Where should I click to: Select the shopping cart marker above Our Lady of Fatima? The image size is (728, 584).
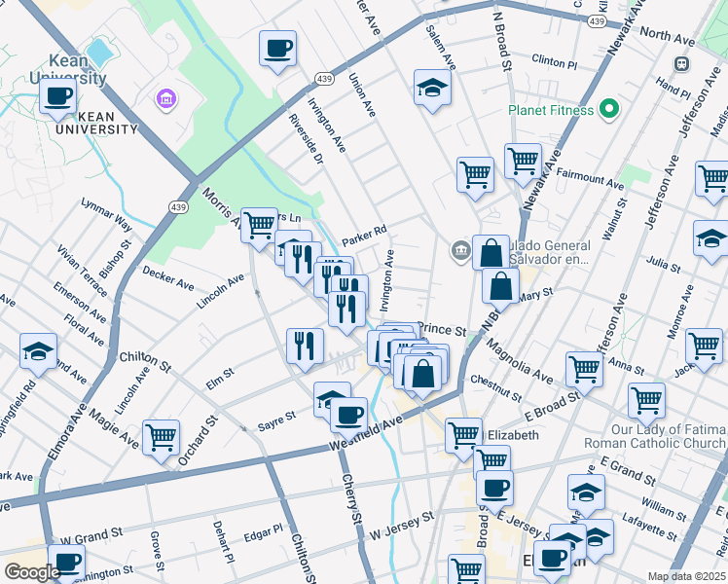coord(647,402)
